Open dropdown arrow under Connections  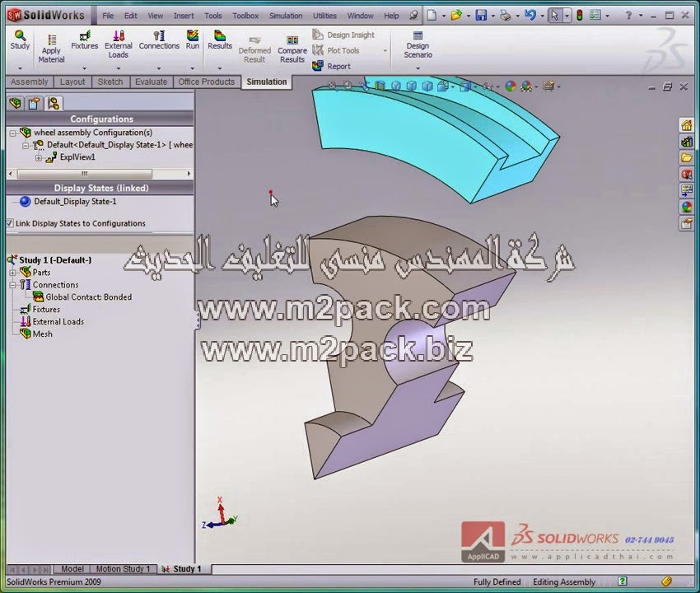159,68
